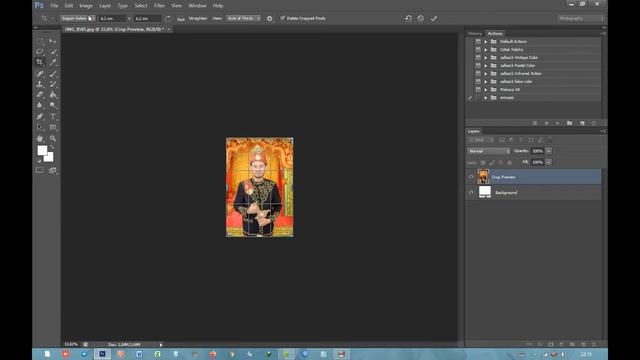Image resolution: width=640 pixels, height=360 pixels.
Task: Reset the crop box
Action: 408,18
